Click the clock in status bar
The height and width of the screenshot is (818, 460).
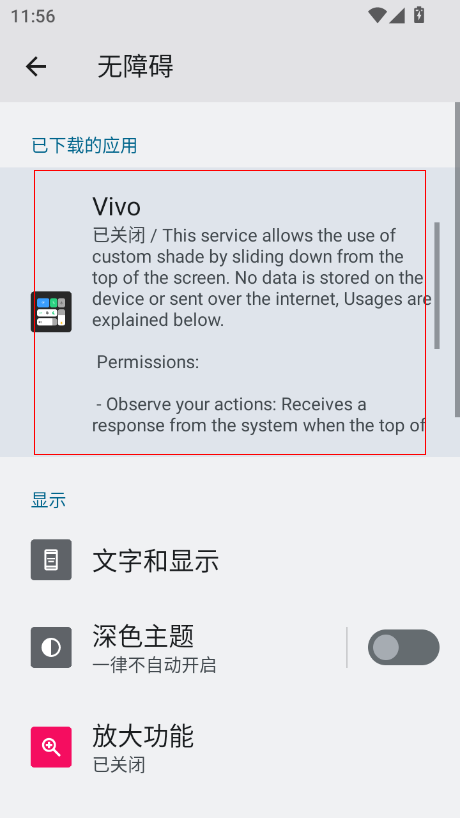[x=33, y=16]
